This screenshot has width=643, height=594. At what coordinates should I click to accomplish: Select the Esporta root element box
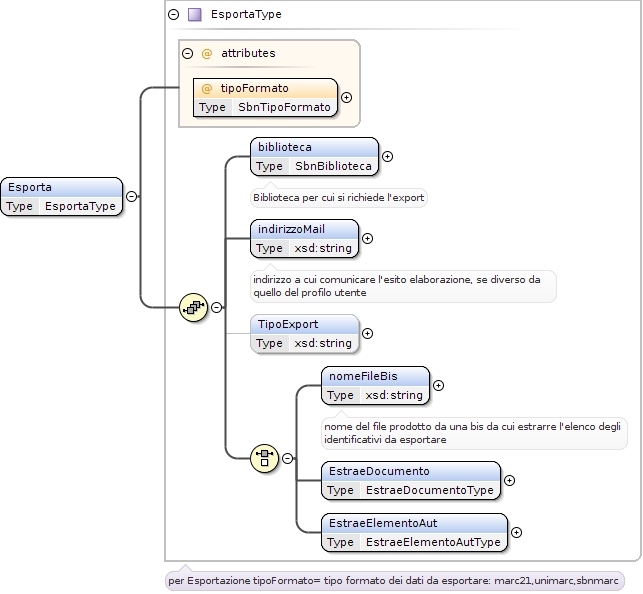pos(62,196)
